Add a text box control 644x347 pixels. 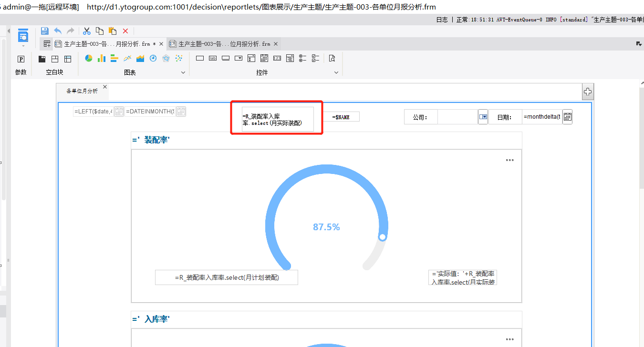(x=200, y=58)
